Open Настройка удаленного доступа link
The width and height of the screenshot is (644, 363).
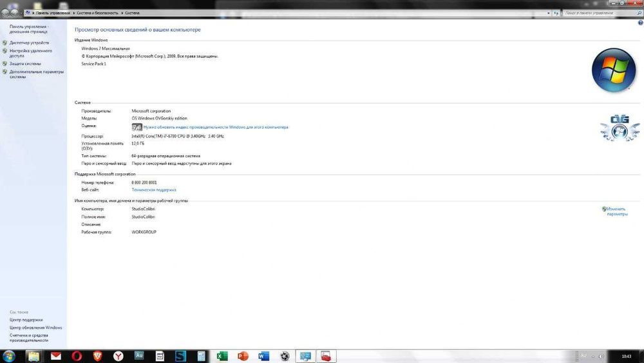pyautogui.click(x=31, y=53)
